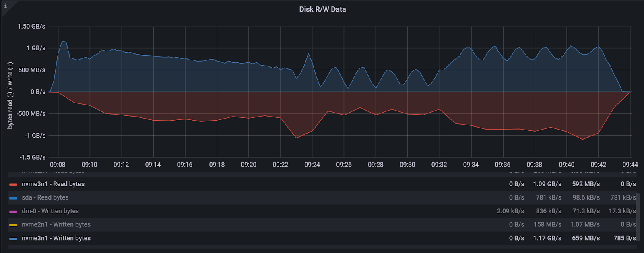
Task: Toggle sda - Read bytes series
Action: coord(45,197)
